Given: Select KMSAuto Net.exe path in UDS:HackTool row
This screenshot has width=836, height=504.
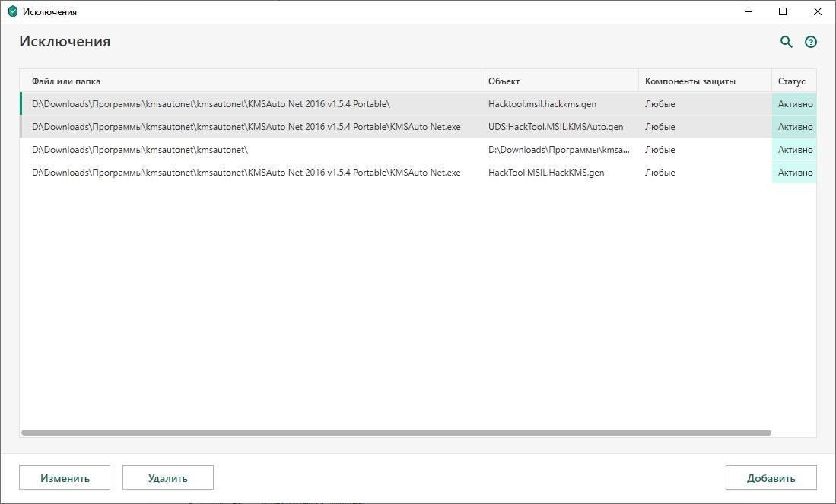Looking at the screenshot, I should point(246,127).
